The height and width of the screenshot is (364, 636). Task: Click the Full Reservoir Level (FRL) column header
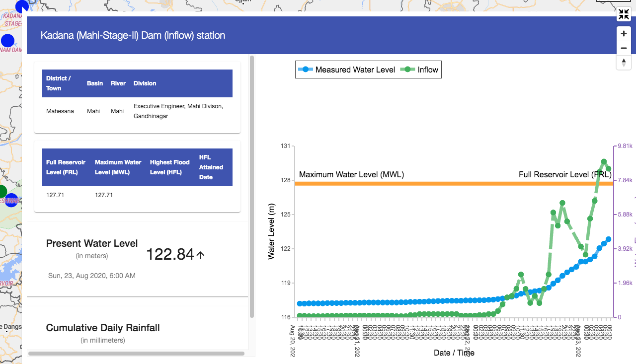pos(66,167)
